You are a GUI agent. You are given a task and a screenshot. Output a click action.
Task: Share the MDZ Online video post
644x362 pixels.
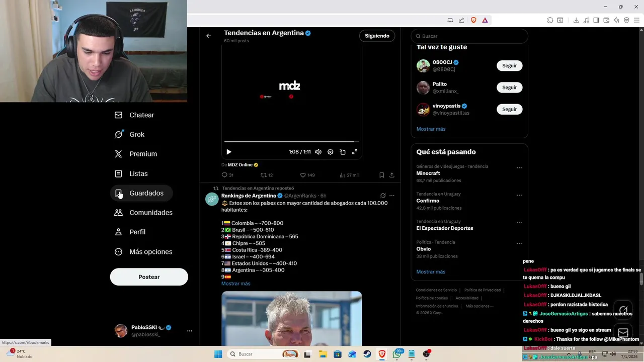tap(392, 175)
